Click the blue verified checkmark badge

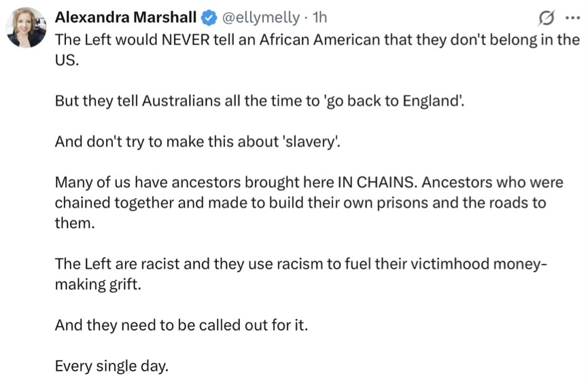pyautogui.click(x=210, y=17)
